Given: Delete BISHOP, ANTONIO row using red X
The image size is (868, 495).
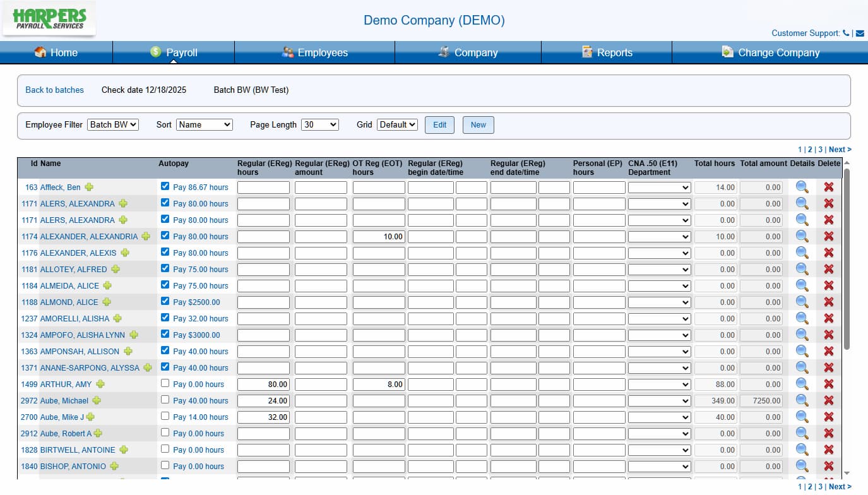Looking at the screenshot, I should click(828, 466).
